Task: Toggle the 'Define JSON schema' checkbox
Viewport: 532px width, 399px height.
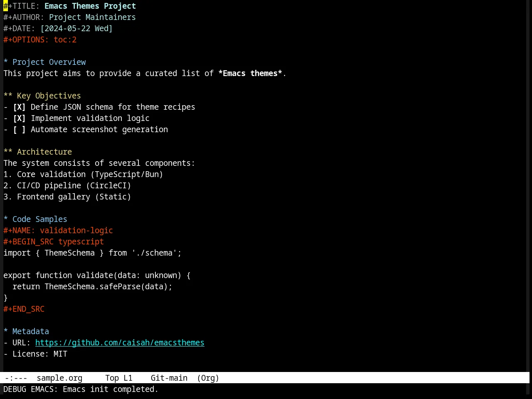Action: point(19,107)
